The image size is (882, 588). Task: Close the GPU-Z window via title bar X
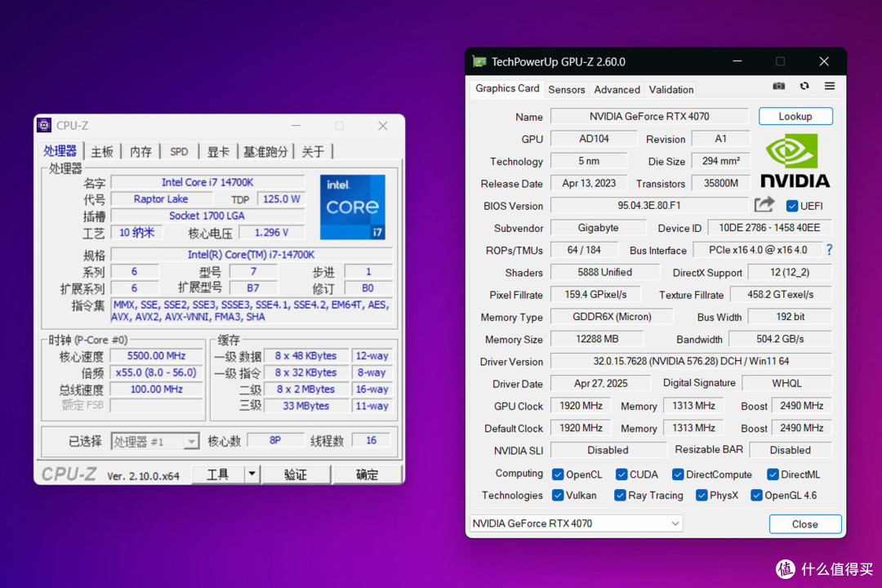(824, 61)
